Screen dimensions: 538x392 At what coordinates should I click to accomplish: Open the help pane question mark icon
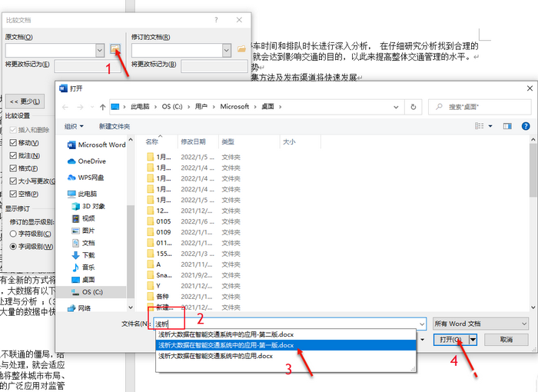525,125
